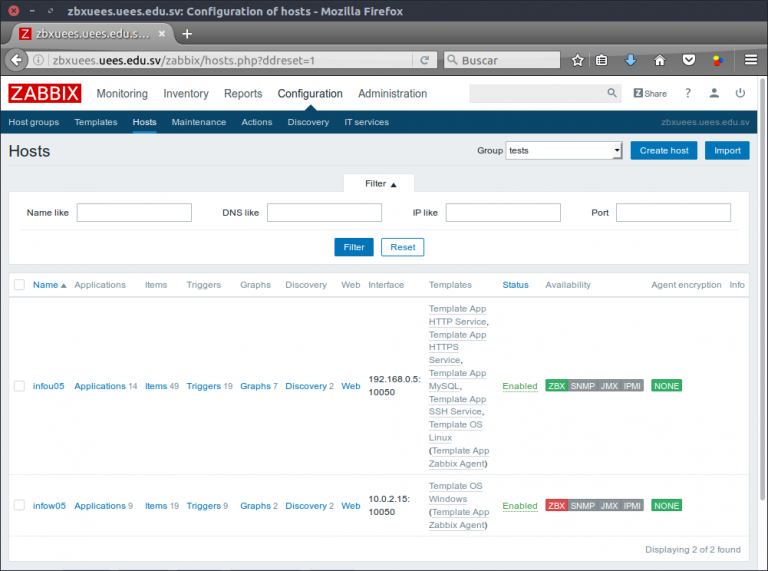Open Zabbix help question mark icon
The height and width of the screenshot is (571, 768).
click(688, 93)
